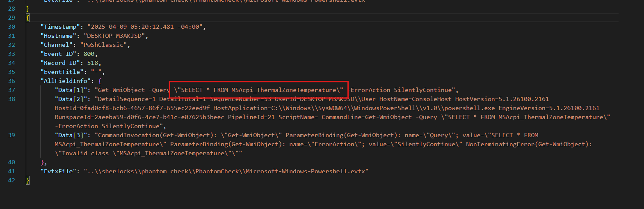Click line number 28 in the gutter
Viewport: 644px width, 209px height.
11,9
